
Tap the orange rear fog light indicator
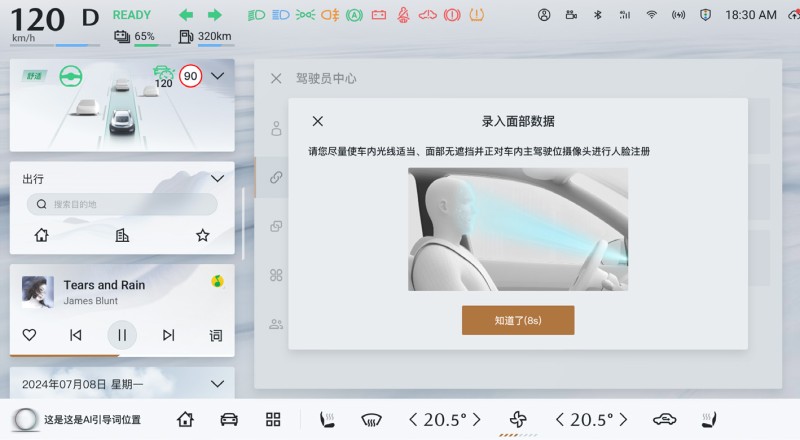[x=330, y=15]
